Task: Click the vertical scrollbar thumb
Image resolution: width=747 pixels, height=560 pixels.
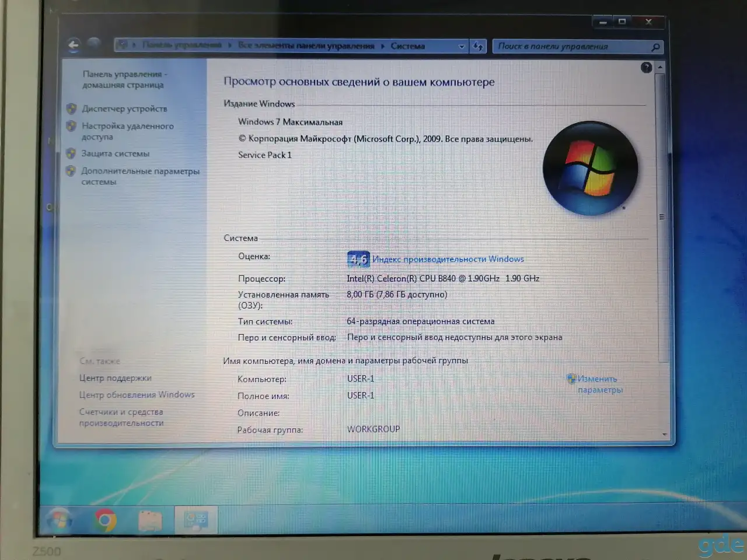Action: (x=661, y=217)
